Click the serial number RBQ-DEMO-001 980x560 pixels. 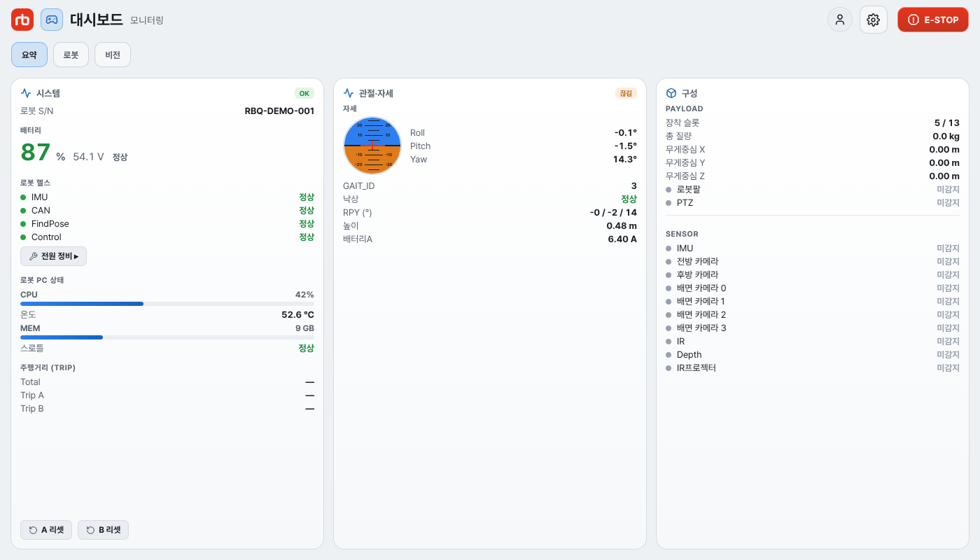[x=279, y=111]
